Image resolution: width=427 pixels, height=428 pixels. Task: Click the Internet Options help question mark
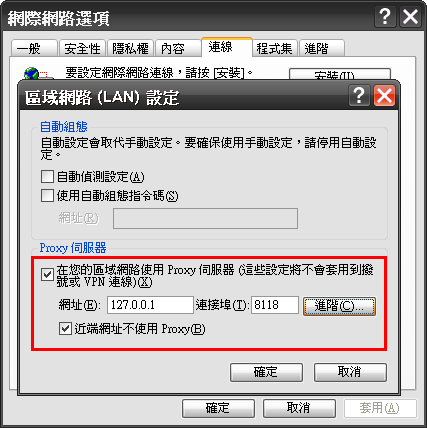point(385,17)
